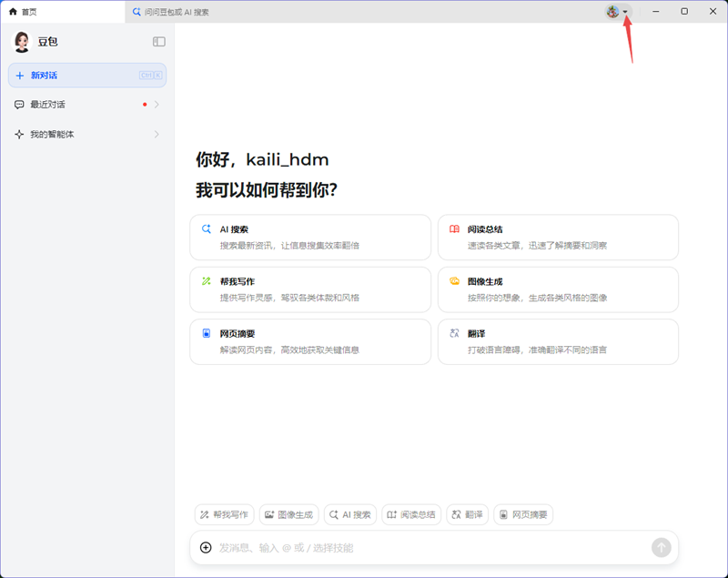Click the send arrow button

coord(662,548)
